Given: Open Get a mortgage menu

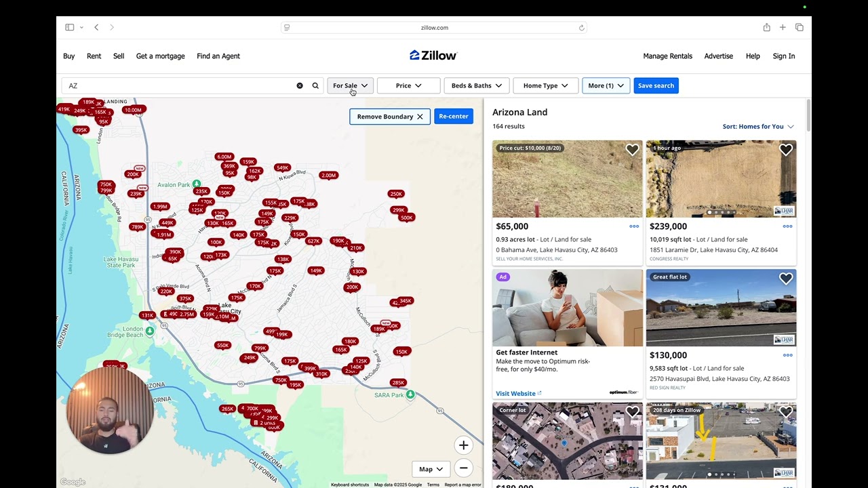Looking at the screenshot, I should click(161, 56).
